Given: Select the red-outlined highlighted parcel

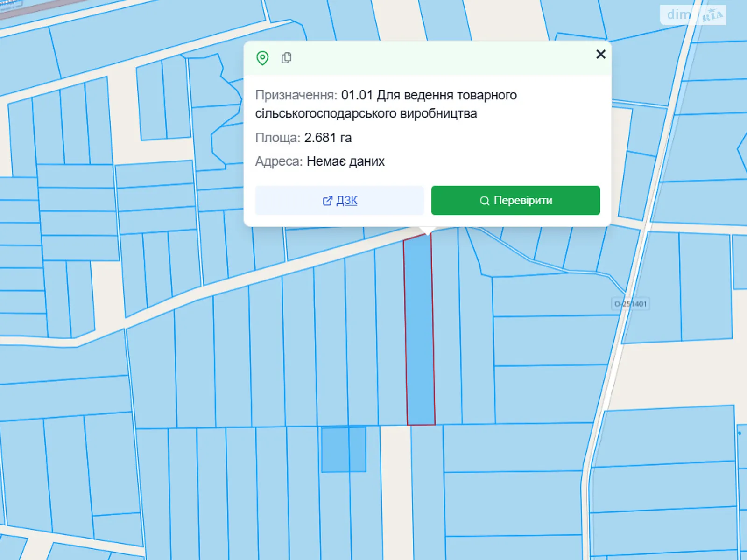Looking at the screenshot, I should point(420,329).
